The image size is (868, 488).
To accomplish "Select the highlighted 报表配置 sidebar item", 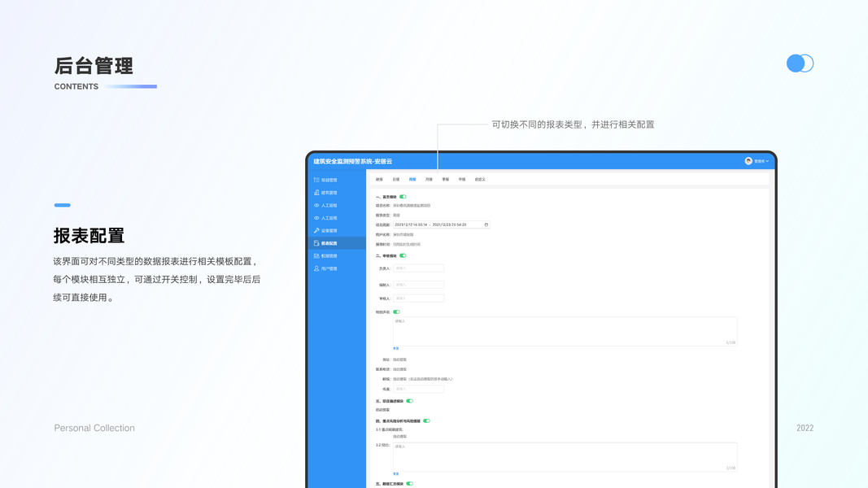I will pos(337,243).
